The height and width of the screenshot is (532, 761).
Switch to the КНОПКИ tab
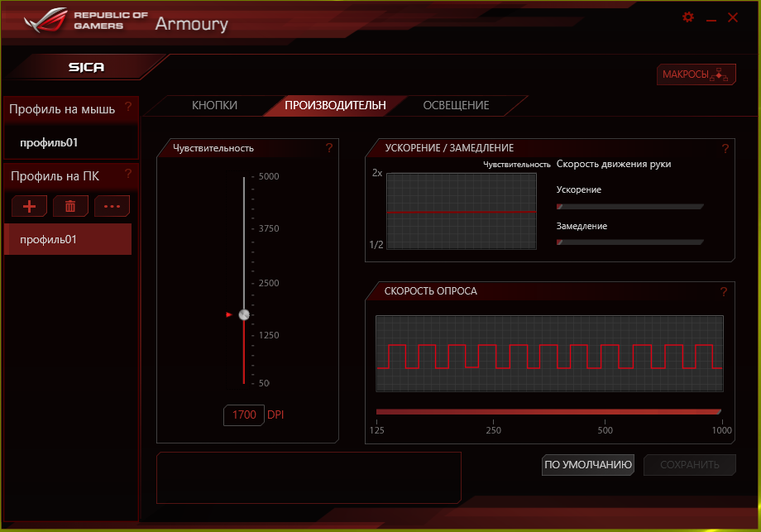pos(214,105)
